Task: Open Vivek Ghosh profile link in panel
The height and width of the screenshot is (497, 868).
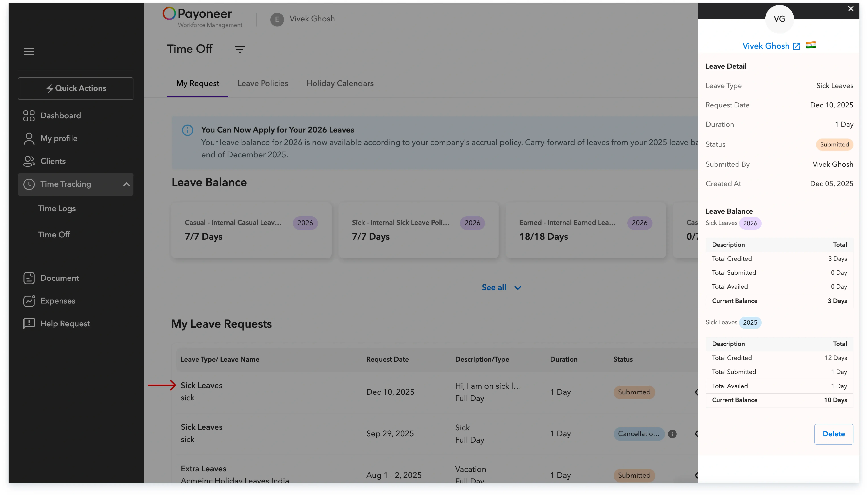Action: click(x=766, y=46)
